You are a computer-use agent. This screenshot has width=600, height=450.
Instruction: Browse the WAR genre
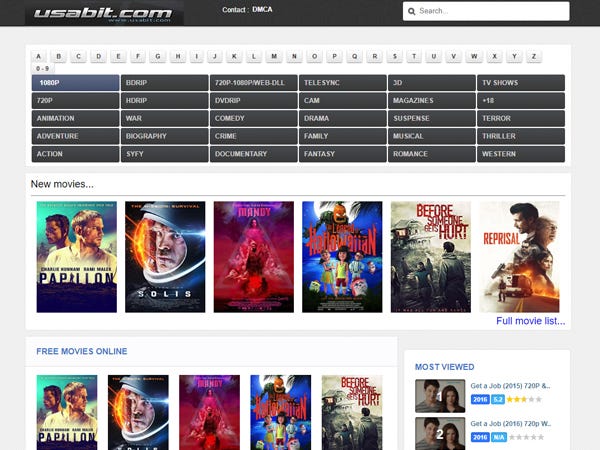tap(165, 118)
